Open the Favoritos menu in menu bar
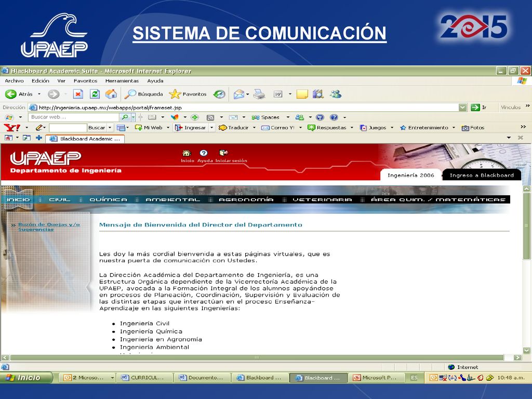Image resolution: width=532 pixels, height=399 pixels. point(86,81)
